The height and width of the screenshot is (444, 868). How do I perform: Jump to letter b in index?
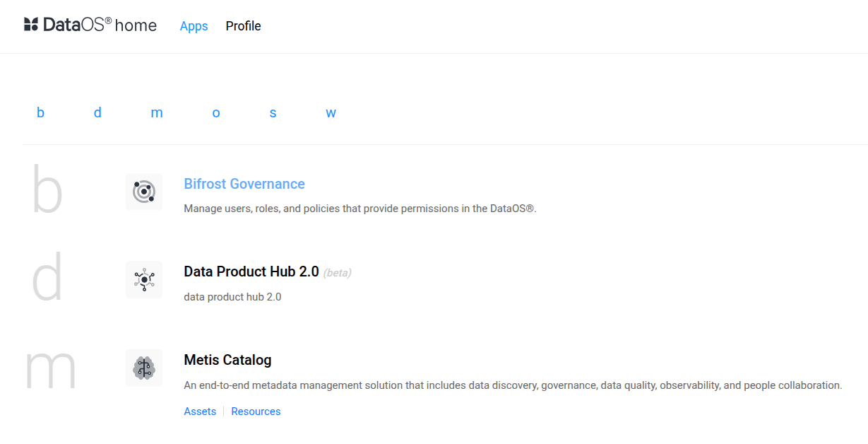tap(41, 112)
